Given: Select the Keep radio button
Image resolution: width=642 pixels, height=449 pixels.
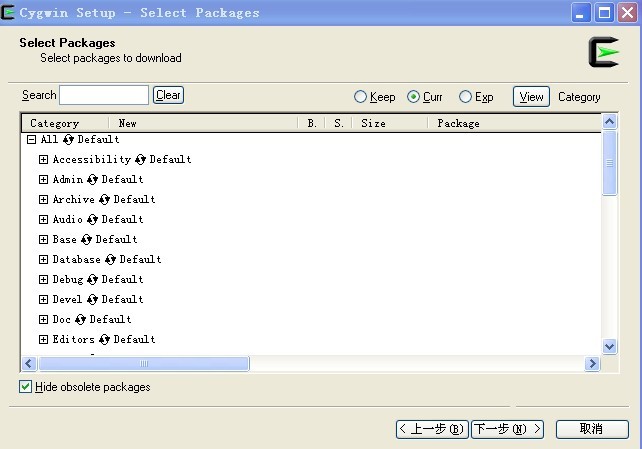Looking at the screenshot, I should [360, 97].
